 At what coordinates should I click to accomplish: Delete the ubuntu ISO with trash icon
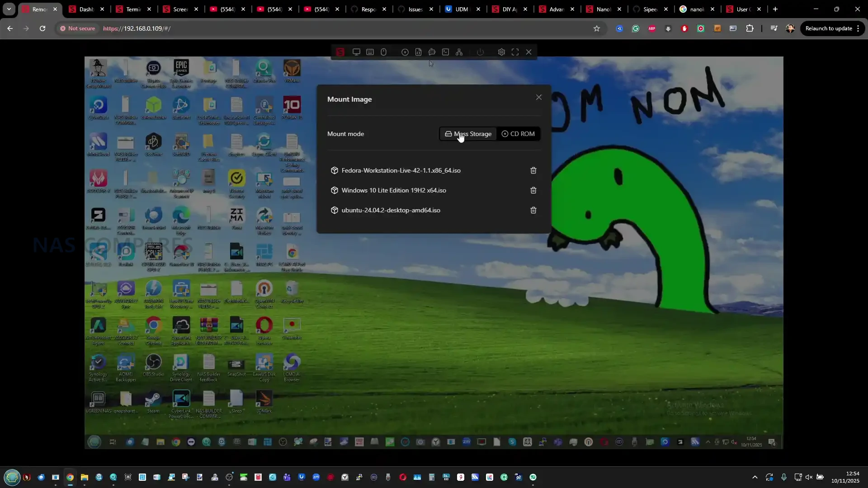tap(533, 210)
